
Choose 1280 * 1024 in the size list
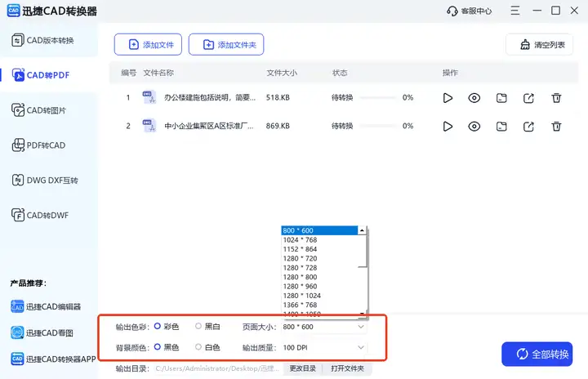tap(319, 296)
